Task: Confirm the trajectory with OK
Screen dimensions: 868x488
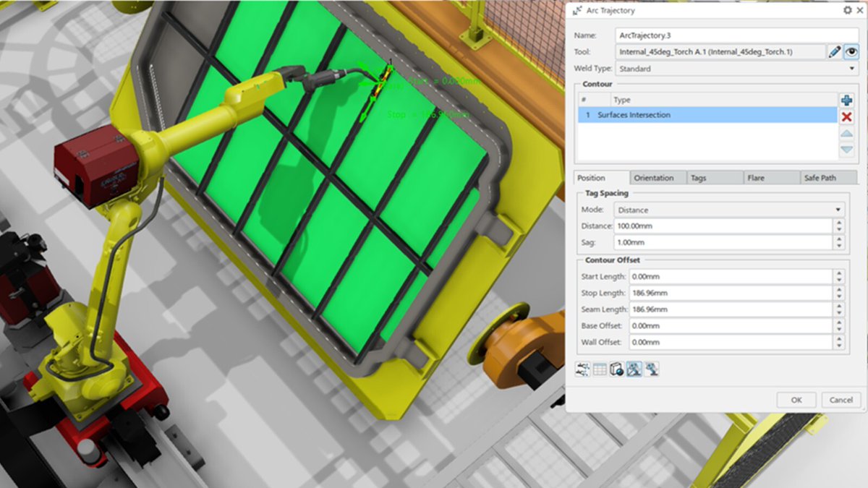Action: pyautogui.click(x=796, y=399)
